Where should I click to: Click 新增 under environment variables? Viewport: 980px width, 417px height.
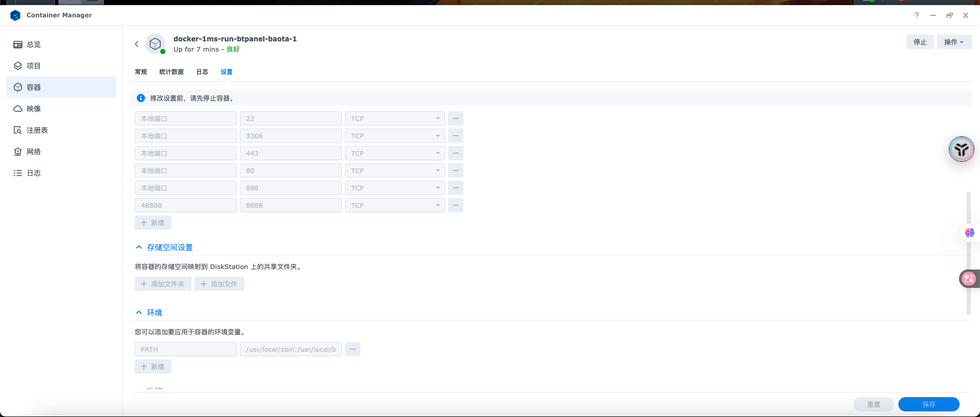tap(153, 366)
